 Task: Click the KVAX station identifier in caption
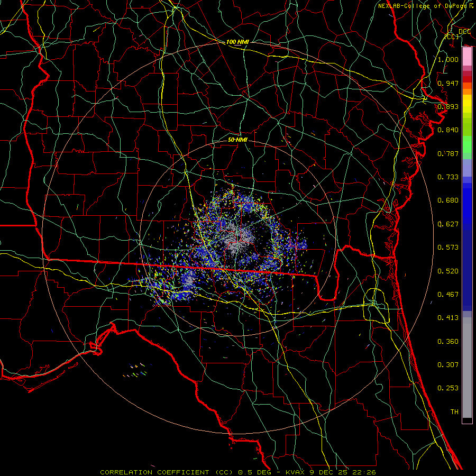point(296,472)
